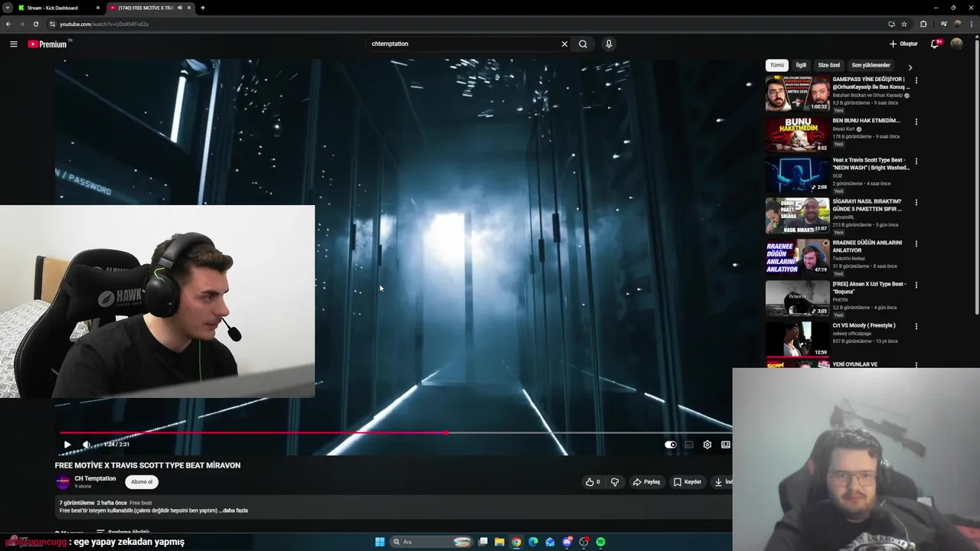Open options for Crt VS Moody video

pyautogui.click(x=916, y=327)
